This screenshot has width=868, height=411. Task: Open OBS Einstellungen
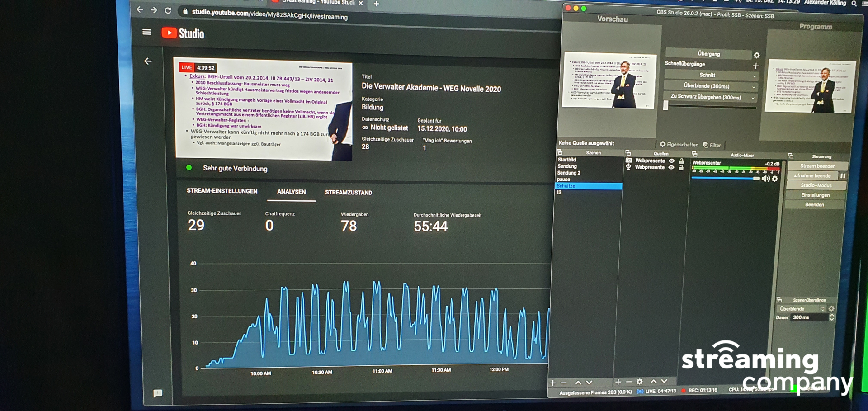point(815,195)
